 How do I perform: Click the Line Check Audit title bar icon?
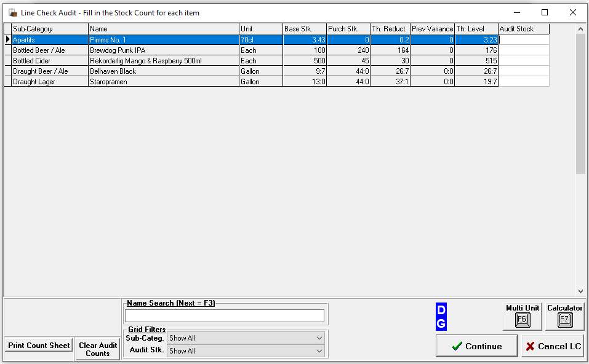[12, 12]
